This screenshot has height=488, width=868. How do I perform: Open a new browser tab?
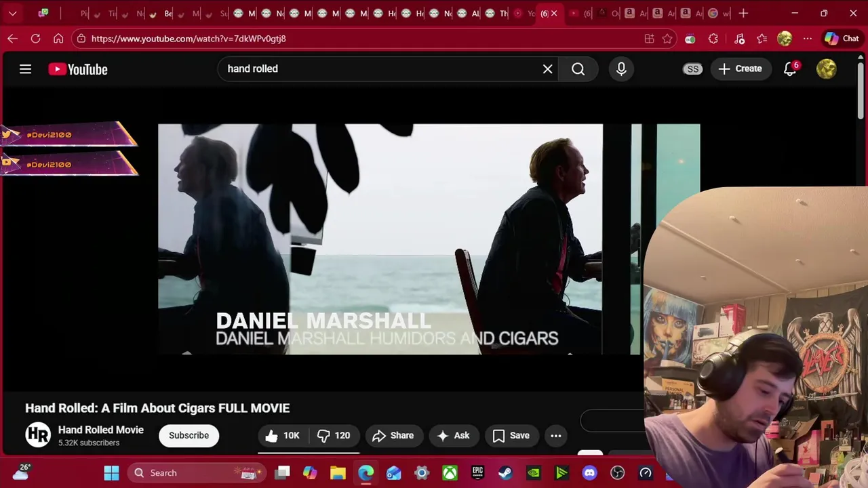click(x=743, y=13)
